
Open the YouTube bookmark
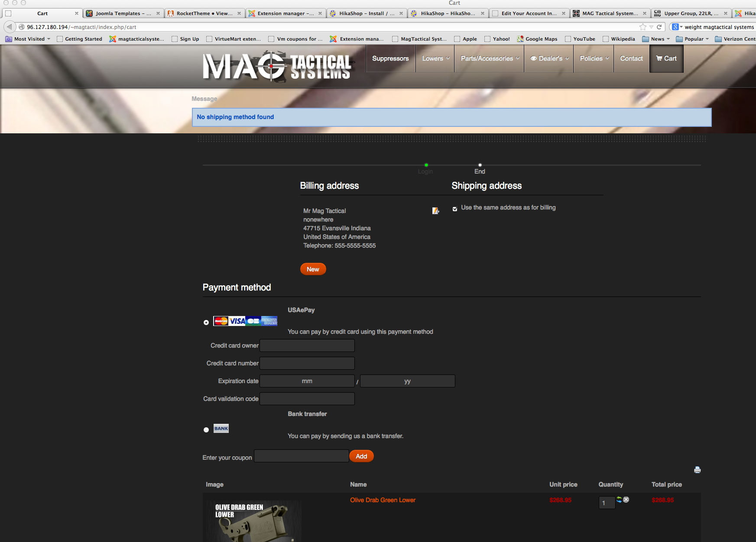tap(580, 39)
